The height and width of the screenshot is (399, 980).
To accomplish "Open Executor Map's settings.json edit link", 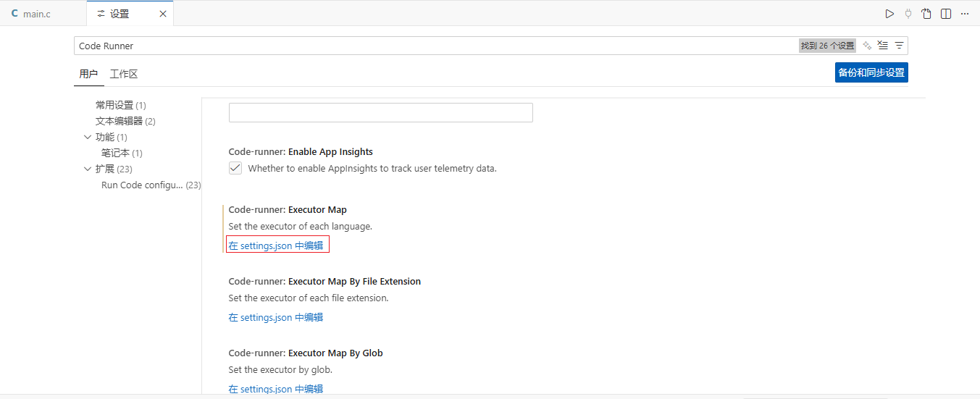I will pos(276,245).
